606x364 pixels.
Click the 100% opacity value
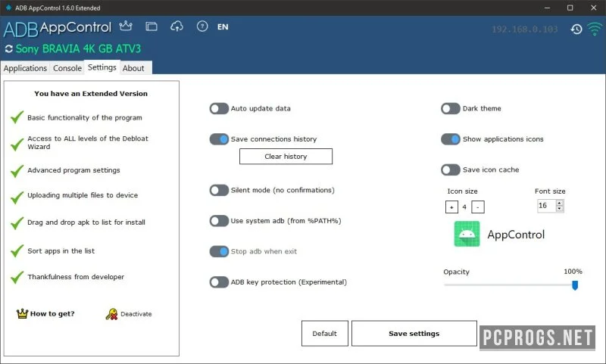tap(573, 272)
